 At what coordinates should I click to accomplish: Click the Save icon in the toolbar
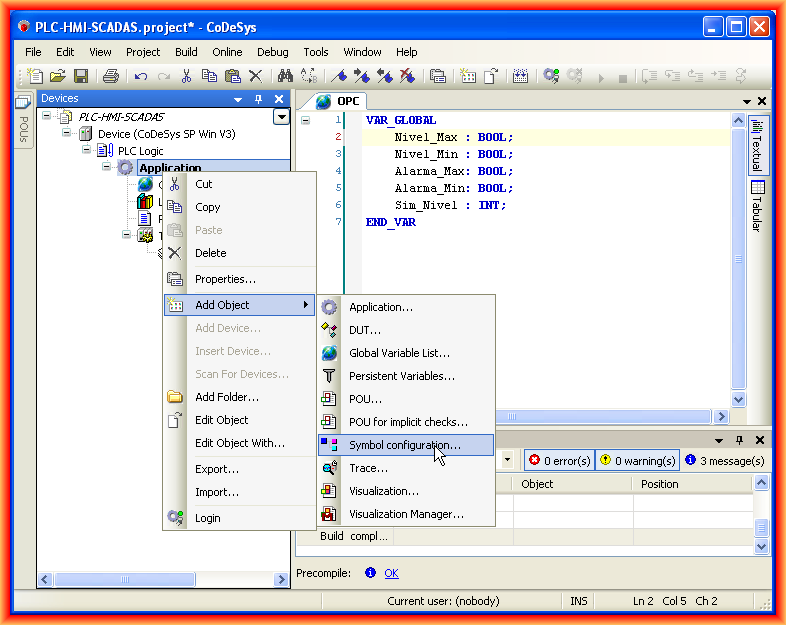click(81, 76)
